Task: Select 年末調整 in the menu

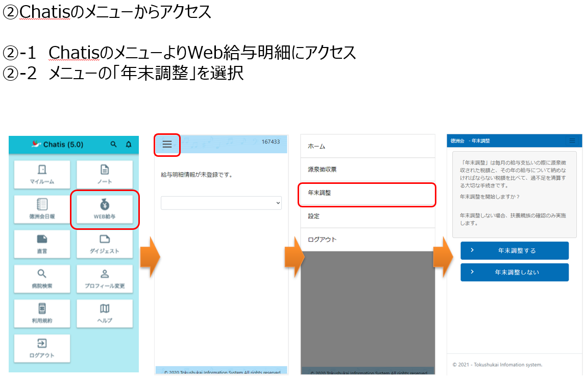Action: (x=367, y=193)
